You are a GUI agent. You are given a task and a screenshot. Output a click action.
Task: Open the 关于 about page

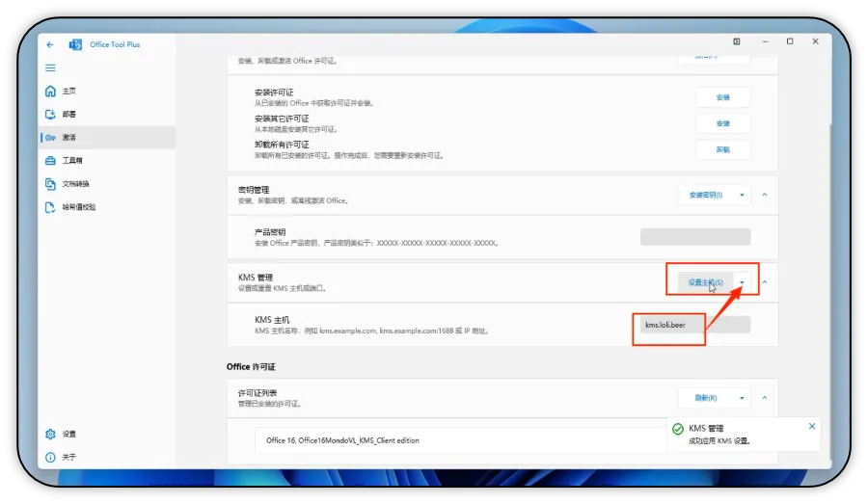107,457
